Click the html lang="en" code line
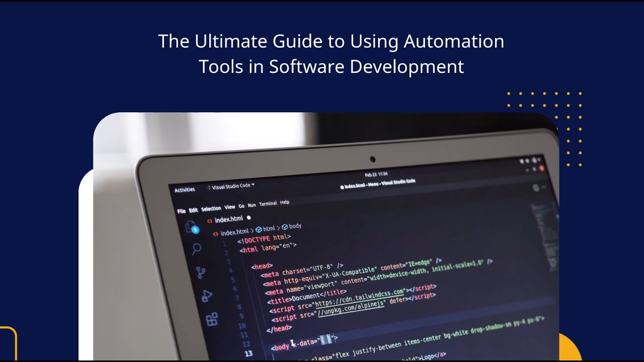Screen dimensions: 644x362 pos(268,247)
